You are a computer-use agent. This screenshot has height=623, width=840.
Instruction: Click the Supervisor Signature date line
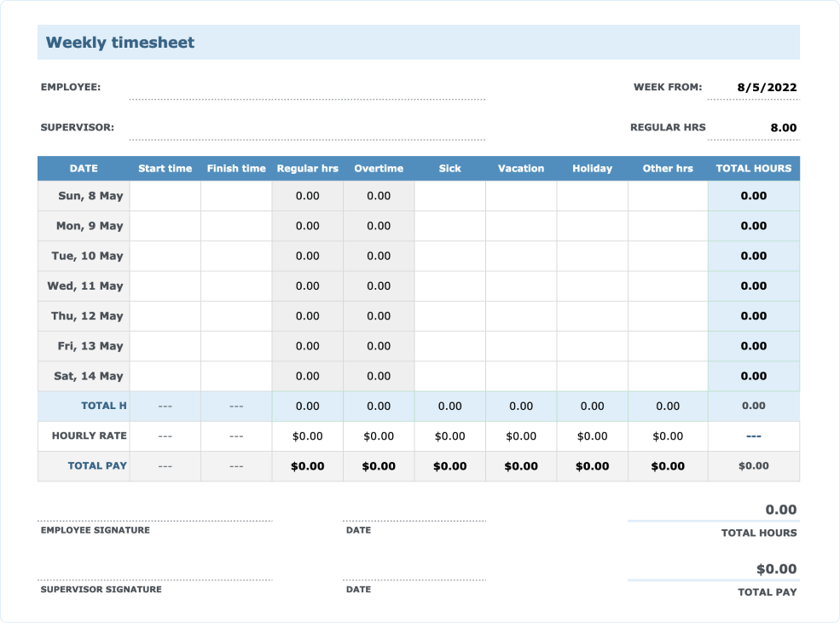tap(414, 578)
